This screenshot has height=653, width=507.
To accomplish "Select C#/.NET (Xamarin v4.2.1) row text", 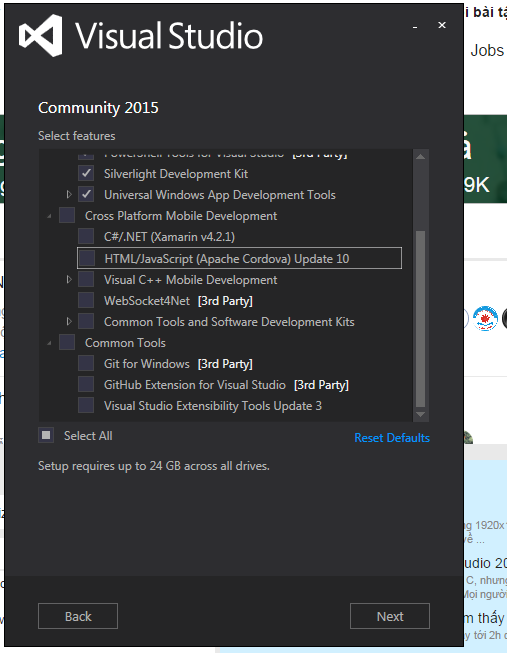I will 169,237.
